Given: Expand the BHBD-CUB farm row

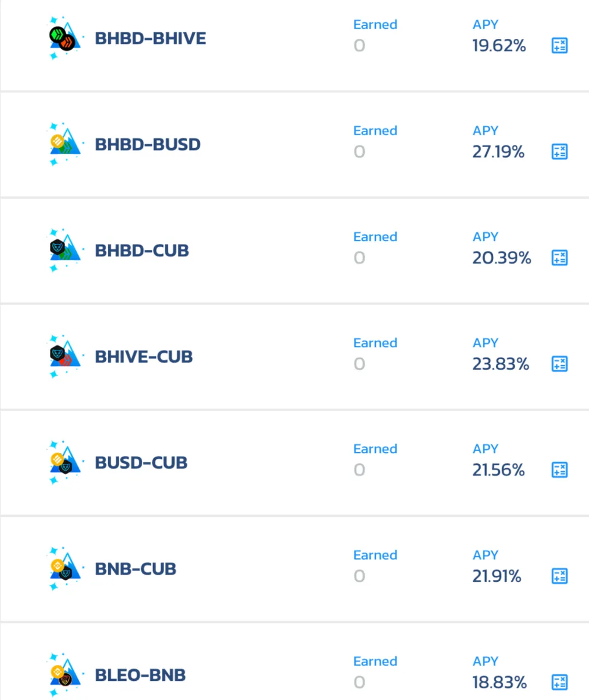Looking at the screenshot, I should point(294,250).
